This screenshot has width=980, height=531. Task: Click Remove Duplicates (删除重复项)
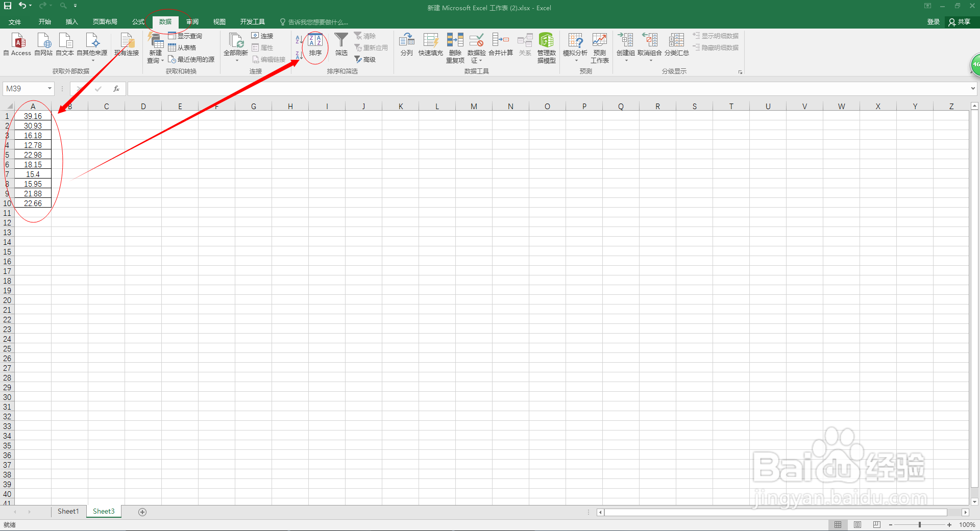(455, 47)
